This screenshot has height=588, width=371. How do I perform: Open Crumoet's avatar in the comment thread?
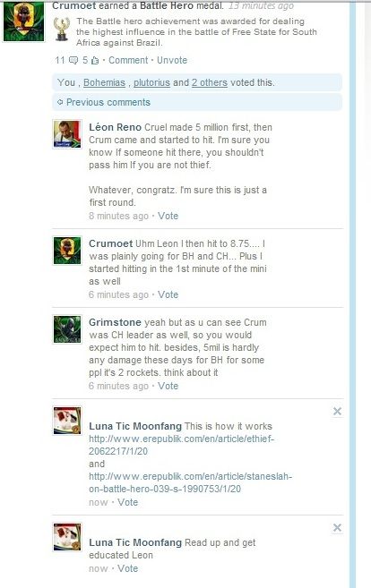coord(67,250)
